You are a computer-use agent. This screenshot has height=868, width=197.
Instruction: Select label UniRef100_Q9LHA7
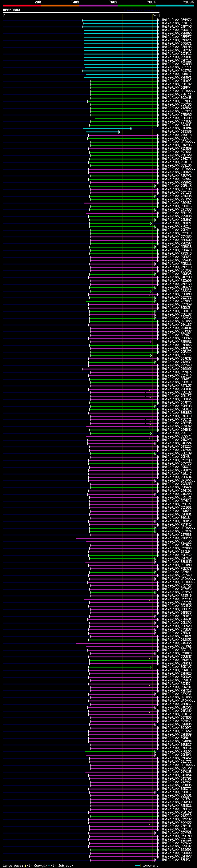(x=177, y=220)
